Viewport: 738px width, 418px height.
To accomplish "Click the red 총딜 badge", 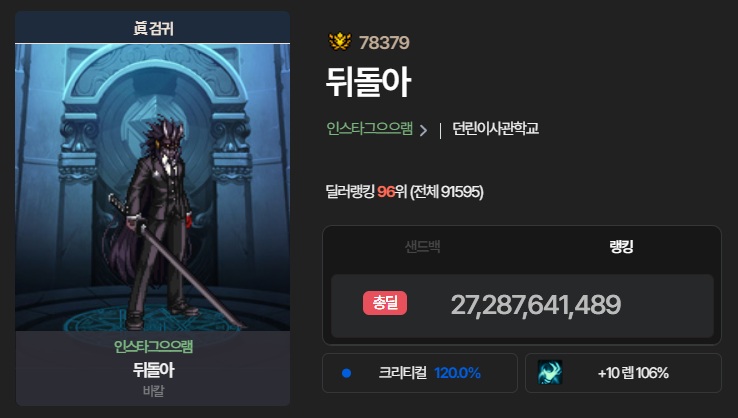I will [385, 303].
